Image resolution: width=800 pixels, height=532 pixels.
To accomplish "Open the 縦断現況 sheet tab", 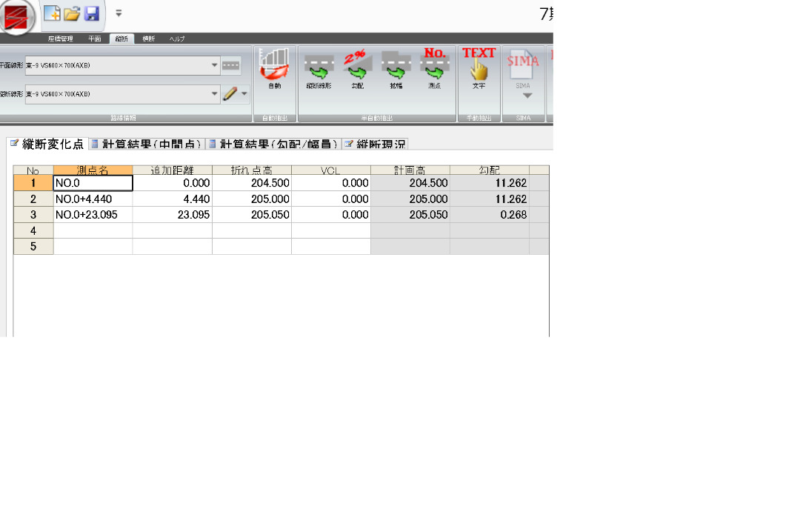I will click(375, 144).
